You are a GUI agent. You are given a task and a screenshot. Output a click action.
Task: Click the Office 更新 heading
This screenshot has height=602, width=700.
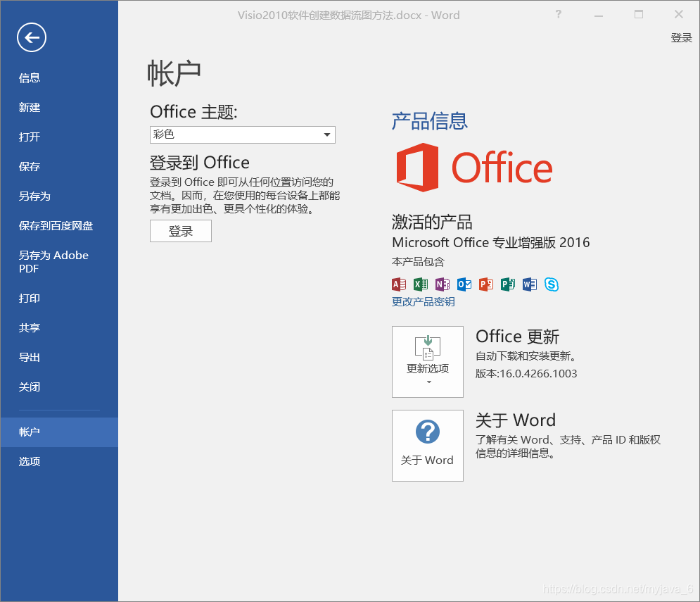coord(517,337)
